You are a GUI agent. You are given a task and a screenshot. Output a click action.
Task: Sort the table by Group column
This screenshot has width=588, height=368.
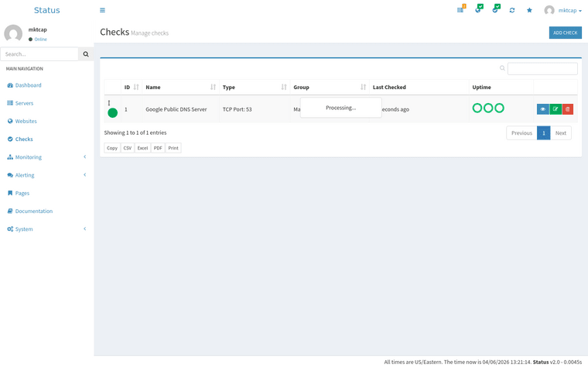coord(330,87)
